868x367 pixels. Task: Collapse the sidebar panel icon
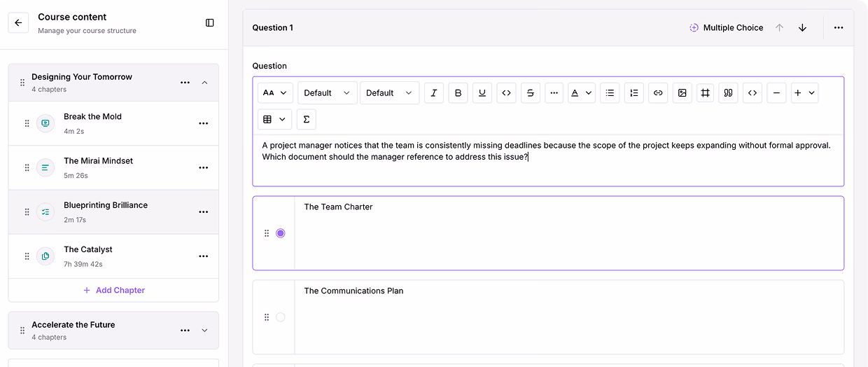point(210,23)
